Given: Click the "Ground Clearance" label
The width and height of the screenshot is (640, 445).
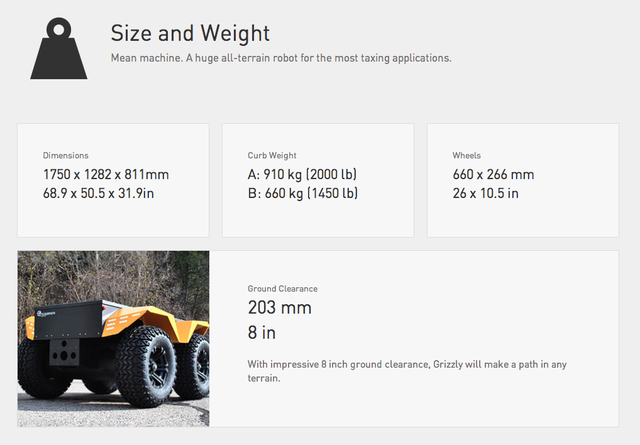Looking at the screenshot, I should (x=282, y=289).
